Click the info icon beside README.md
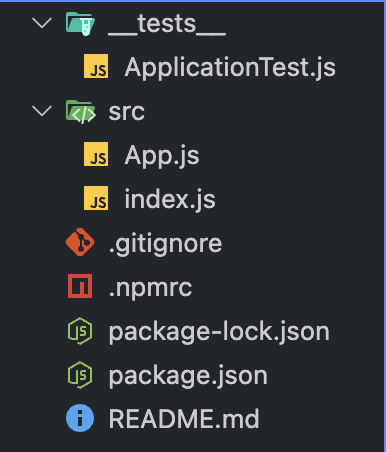 80,418
